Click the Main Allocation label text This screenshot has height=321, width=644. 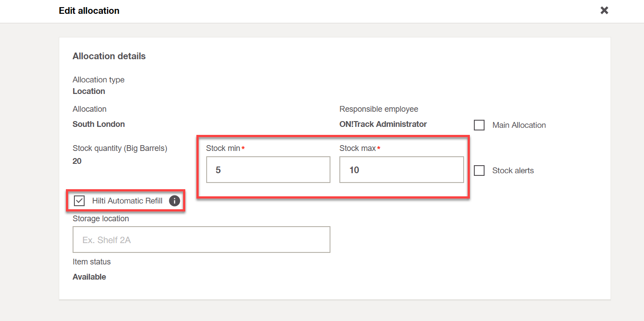(519, 125)
